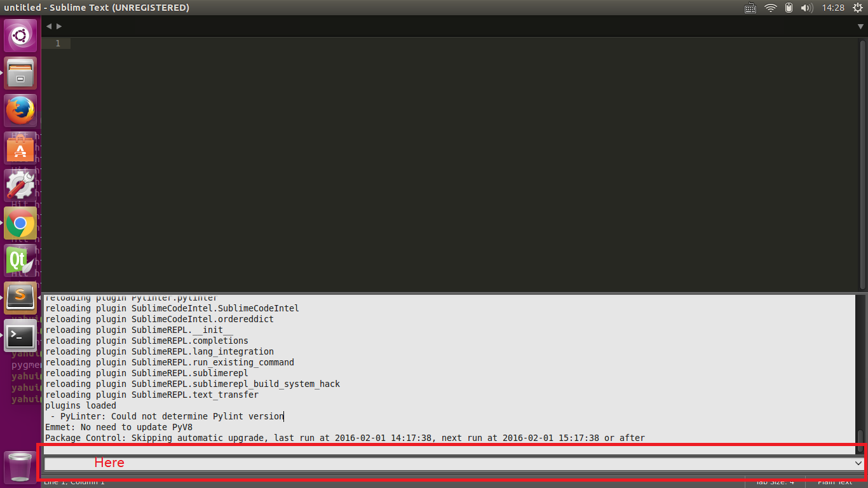The image size is (868, 488).
Task: Click the Sublime Text launcher icon
Action: pyautogui.click(x=21, y=298)
